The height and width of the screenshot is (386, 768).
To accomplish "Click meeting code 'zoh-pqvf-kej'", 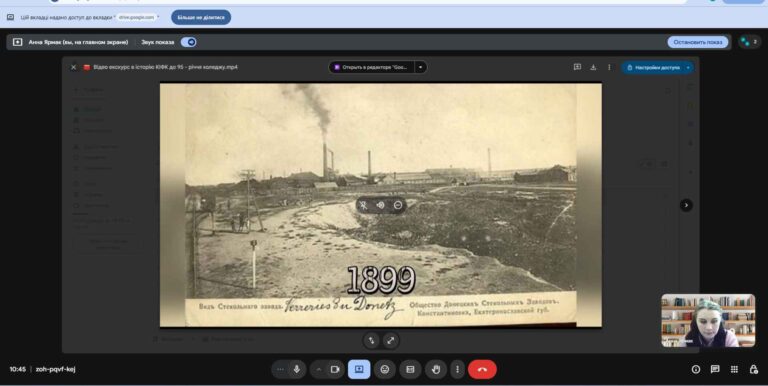I will click(55, 369).
